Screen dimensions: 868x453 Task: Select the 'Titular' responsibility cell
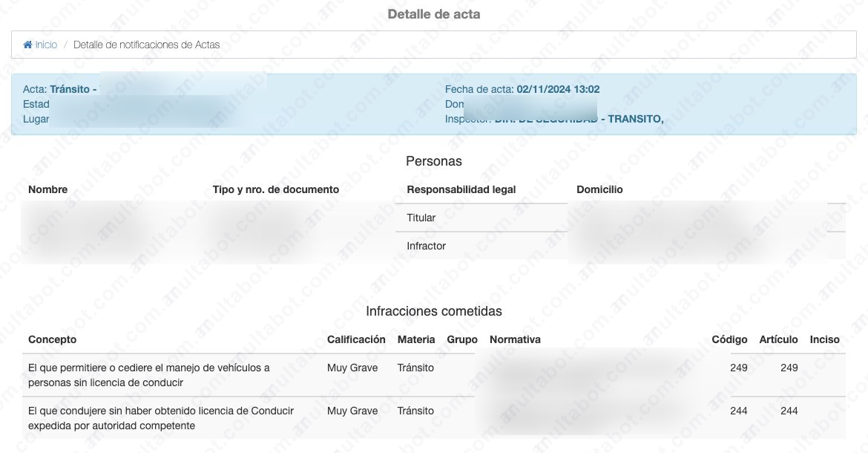coord(421,218)
